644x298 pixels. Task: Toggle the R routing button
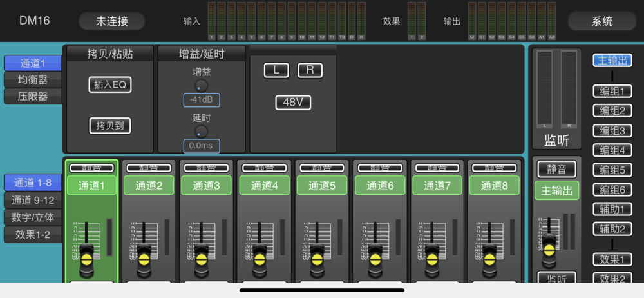coord(310,70)
